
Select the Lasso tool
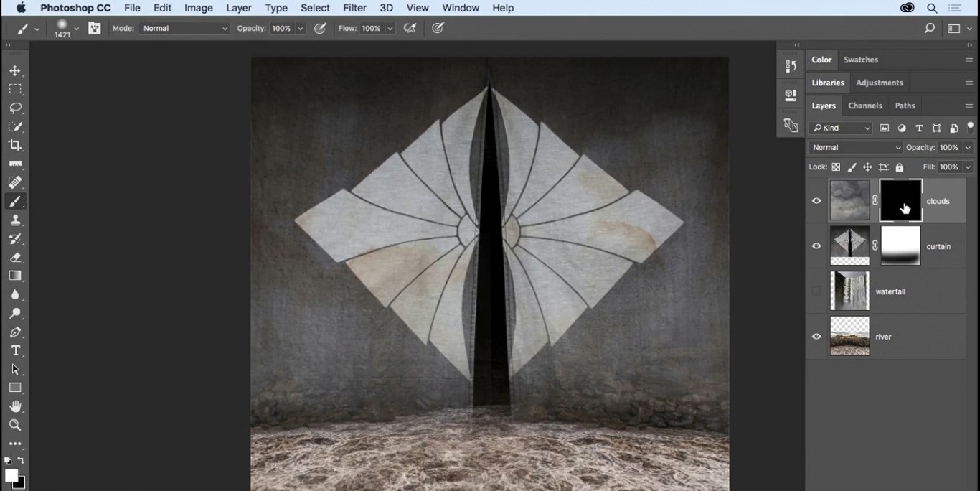point(15,108)
